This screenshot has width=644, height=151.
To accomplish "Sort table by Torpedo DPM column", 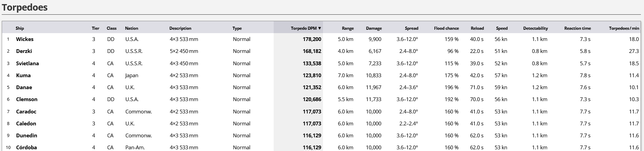I will click(306, 28).
